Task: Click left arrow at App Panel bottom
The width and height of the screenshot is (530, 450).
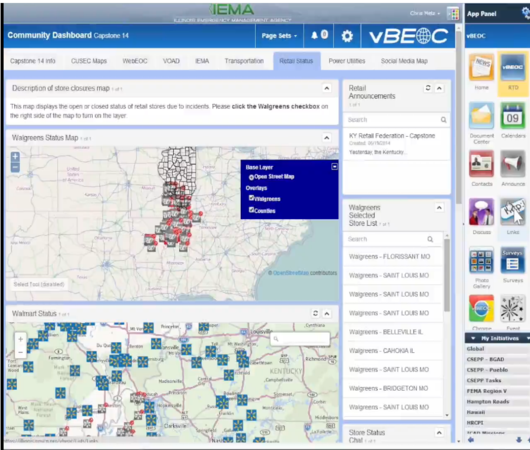Action: [471, 440]
